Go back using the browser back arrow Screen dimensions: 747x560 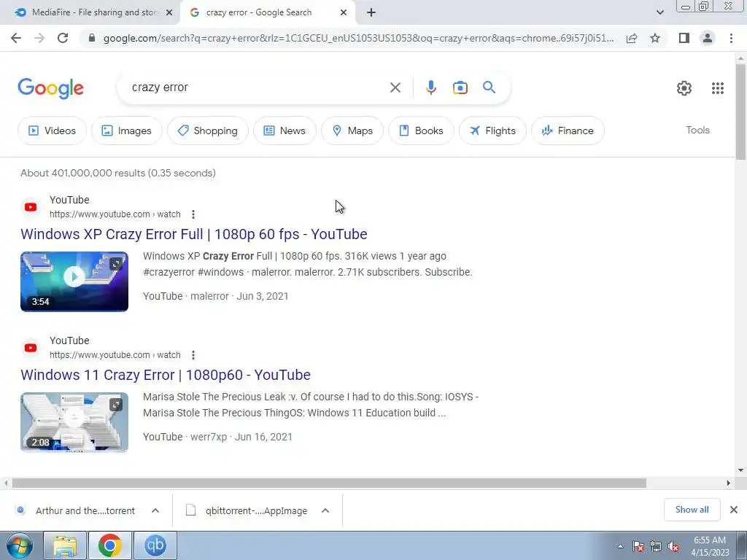[x=16, y=38]
